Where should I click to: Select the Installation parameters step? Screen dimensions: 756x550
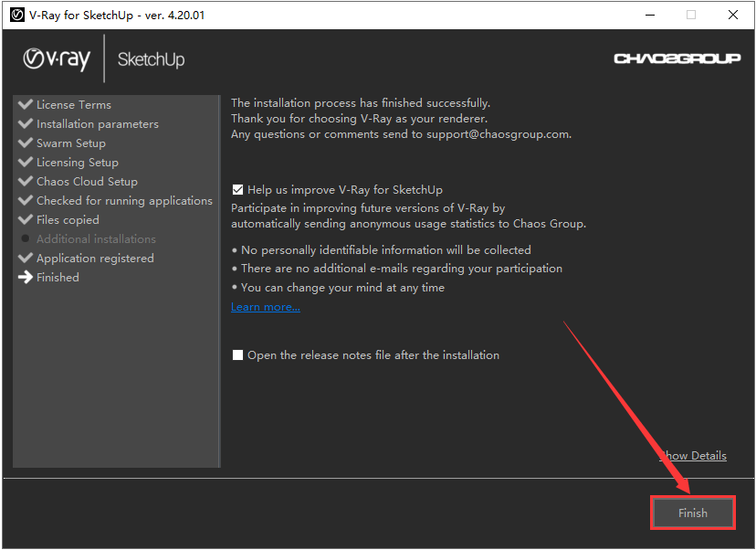tap(98, 124)
